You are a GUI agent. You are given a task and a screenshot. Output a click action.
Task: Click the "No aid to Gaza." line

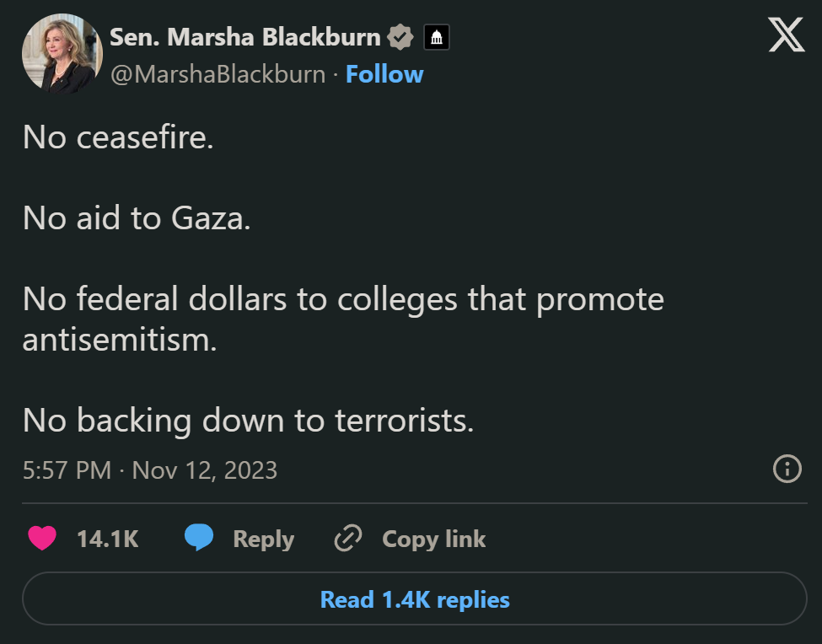coord(137,218)
